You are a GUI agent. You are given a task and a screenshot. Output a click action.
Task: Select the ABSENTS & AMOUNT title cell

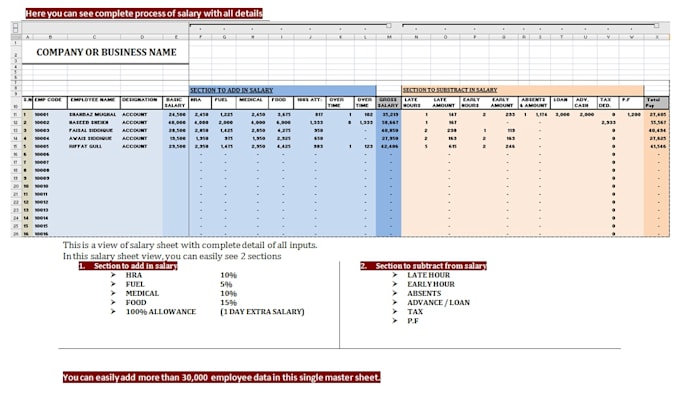pyautogui.click(x=534, y=103)
